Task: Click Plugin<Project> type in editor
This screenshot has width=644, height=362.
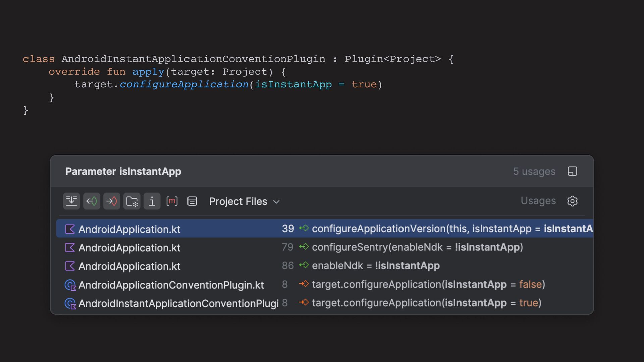Action: 393,59
